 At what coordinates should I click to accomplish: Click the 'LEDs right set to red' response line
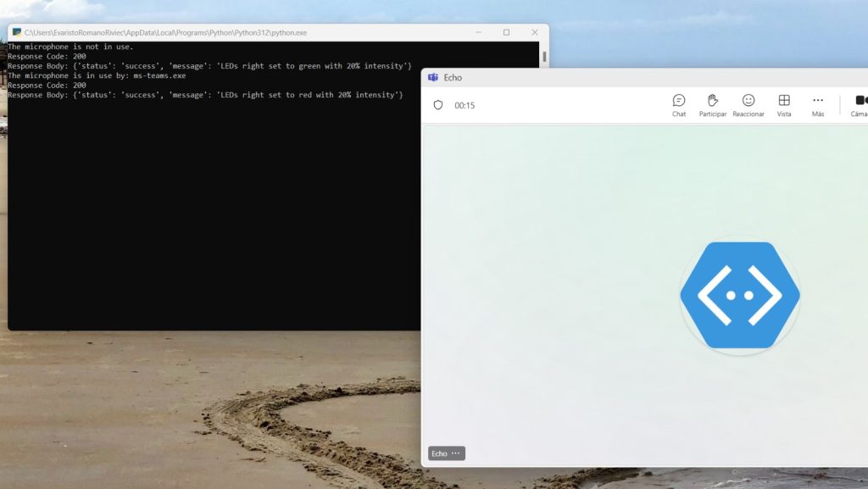pos(205,95)
